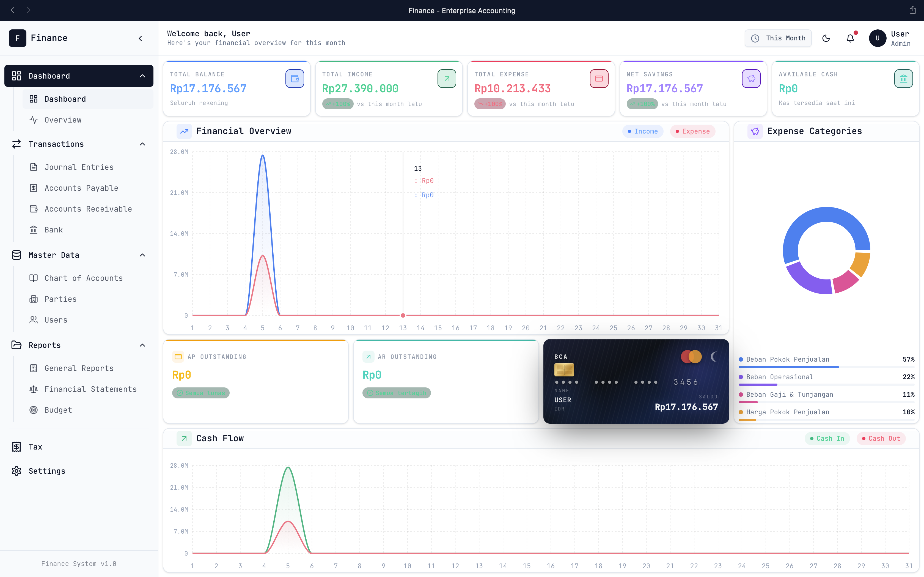Toggle the Income series in Financial Overview
The width and height of the screenshot is (924, 577).
coord(643,131)
